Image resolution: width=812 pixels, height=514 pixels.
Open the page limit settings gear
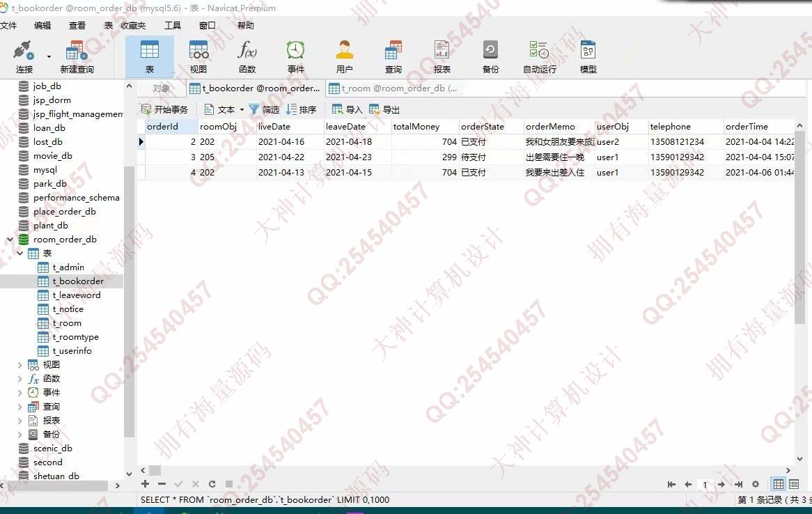pos(756,485)
